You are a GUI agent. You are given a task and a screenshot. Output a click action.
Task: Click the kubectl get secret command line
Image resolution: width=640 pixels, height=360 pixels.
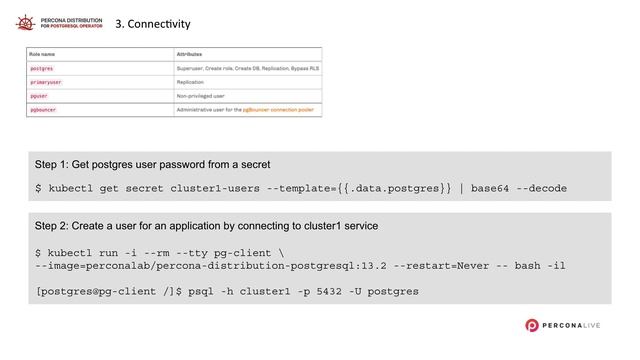click(301, 189)
